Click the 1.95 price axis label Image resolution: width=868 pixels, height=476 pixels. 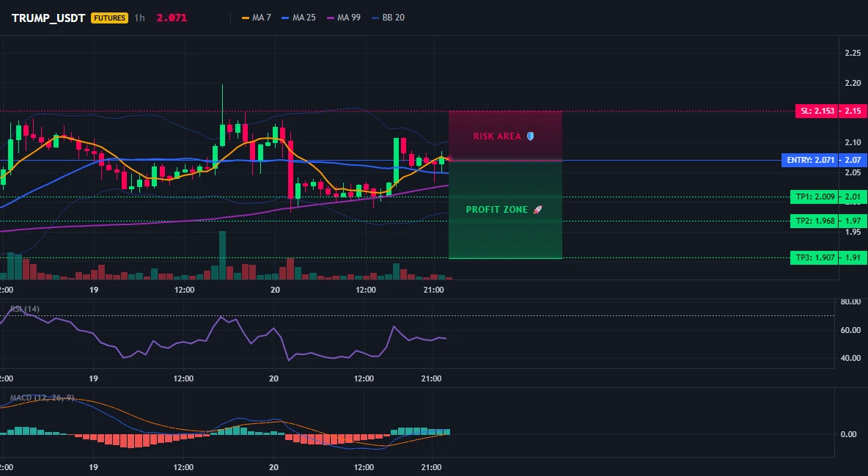[853, 232]
